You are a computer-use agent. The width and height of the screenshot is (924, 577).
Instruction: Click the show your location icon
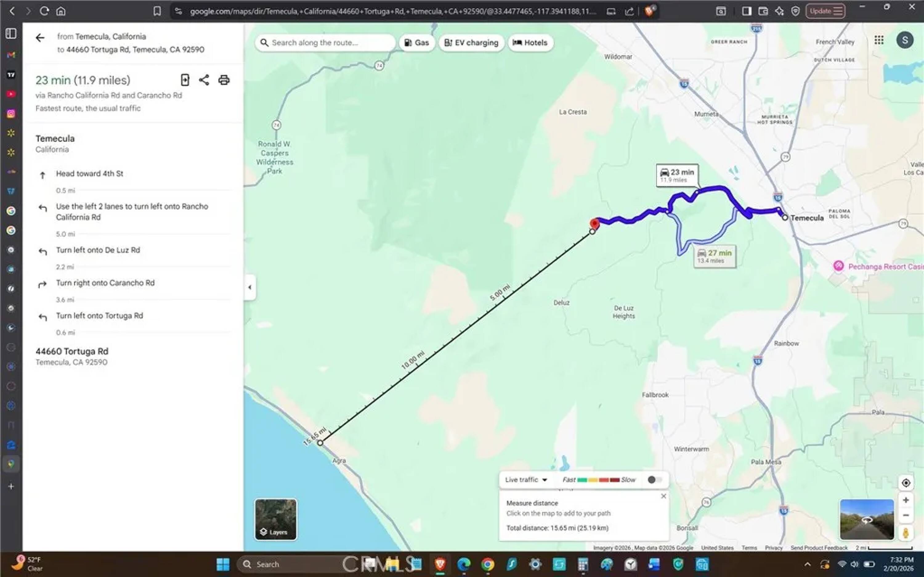coord(906,483)
